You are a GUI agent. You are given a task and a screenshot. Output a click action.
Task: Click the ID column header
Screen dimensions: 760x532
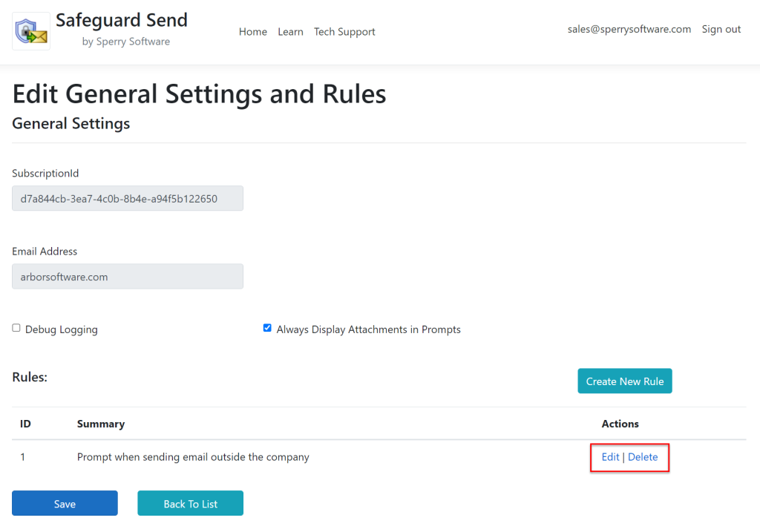[25, 424]
